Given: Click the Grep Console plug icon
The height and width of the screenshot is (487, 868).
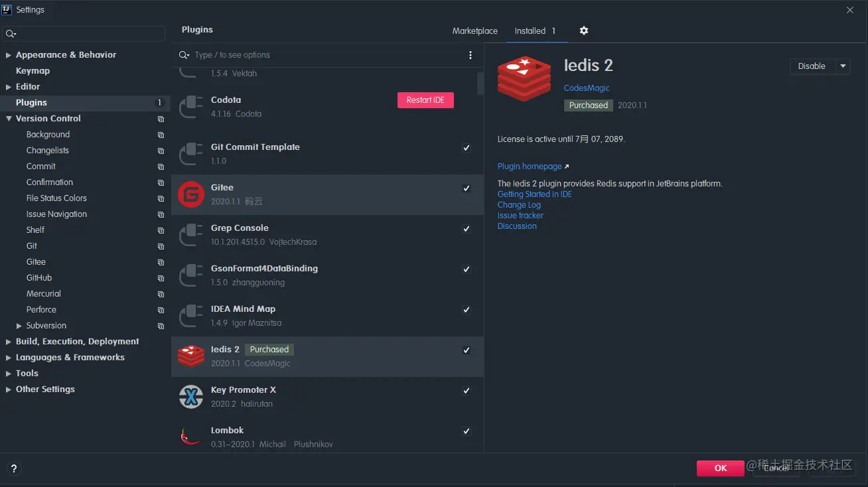Looking at the screenshot, I should 191,235.
